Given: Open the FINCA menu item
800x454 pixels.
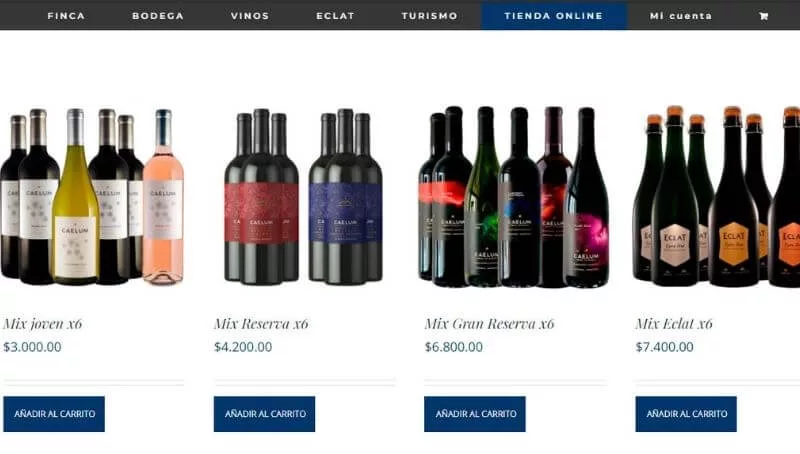Looking at the screenshot, I should 66,16.
